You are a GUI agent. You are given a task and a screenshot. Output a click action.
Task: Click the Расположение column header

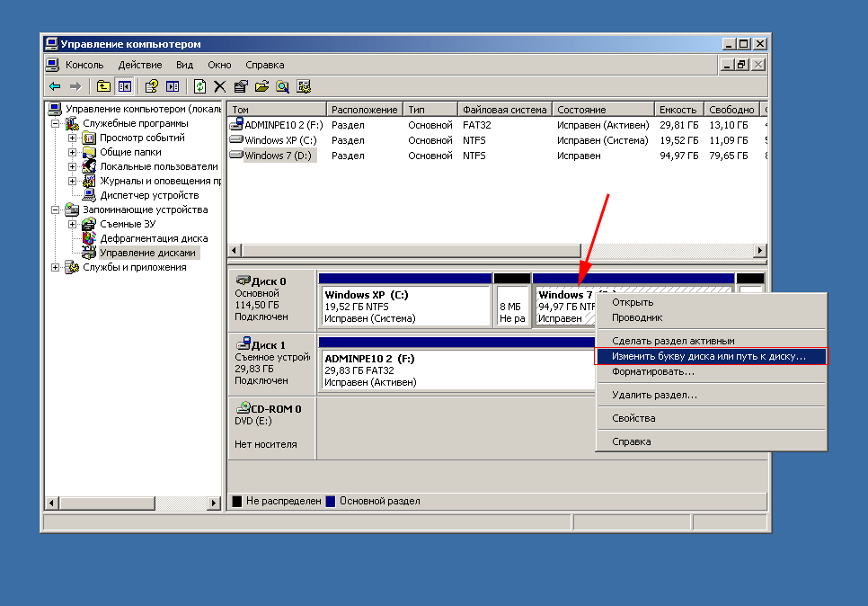[365, 109]
